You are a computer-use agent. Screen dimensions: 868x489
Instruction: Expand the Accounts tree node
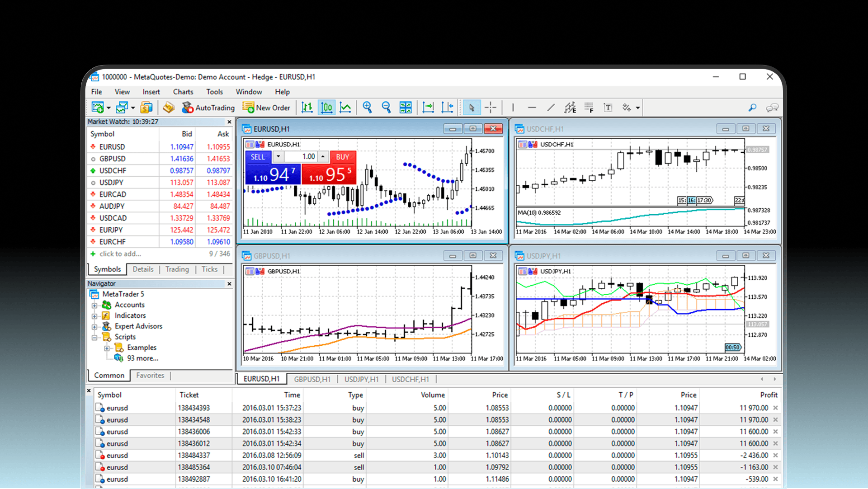(94, 306)
